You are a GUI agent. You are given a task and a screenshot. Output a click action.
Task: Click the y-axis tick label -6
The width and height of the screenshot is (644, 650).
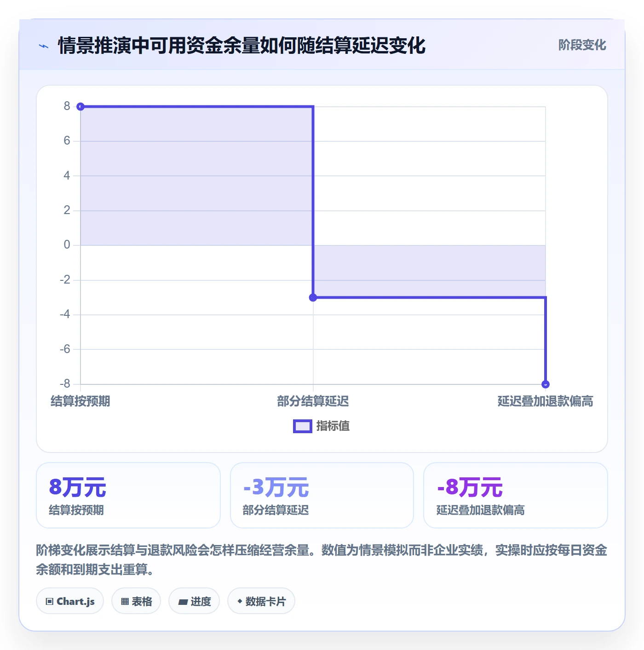pyautogui.click(x=65, y=349)
